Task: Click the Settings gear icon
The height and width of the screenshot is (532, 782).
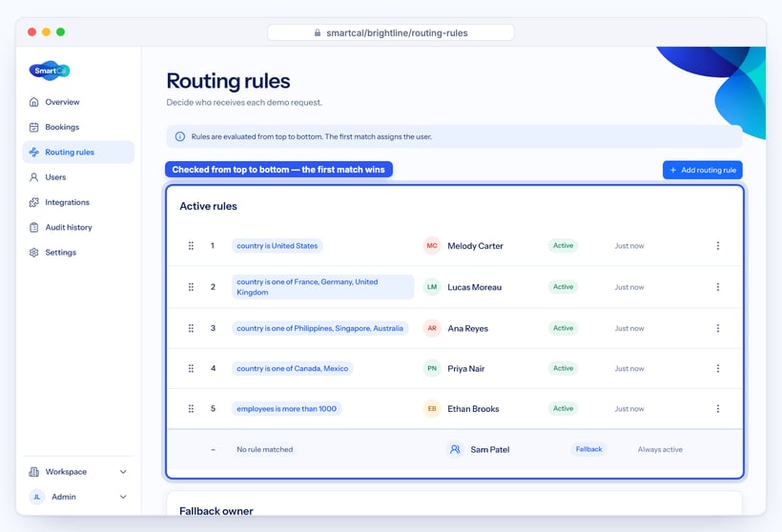Action: 34,253
